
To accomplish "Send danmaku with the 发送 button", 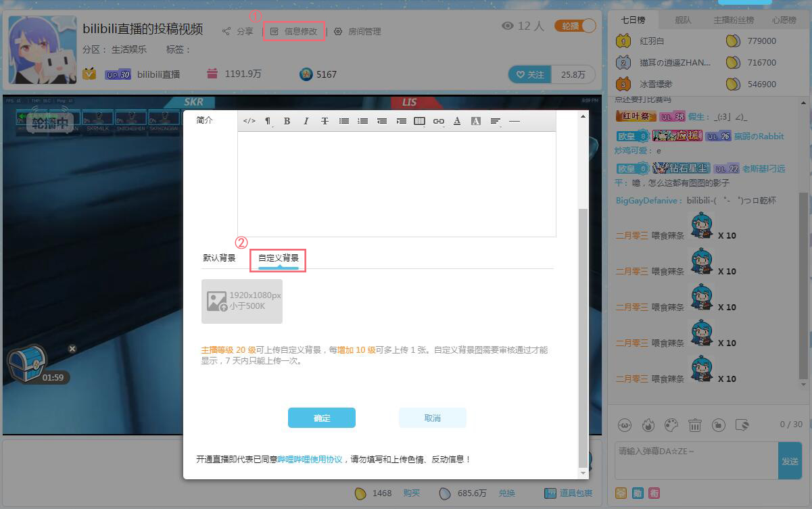I will (790, 460).
